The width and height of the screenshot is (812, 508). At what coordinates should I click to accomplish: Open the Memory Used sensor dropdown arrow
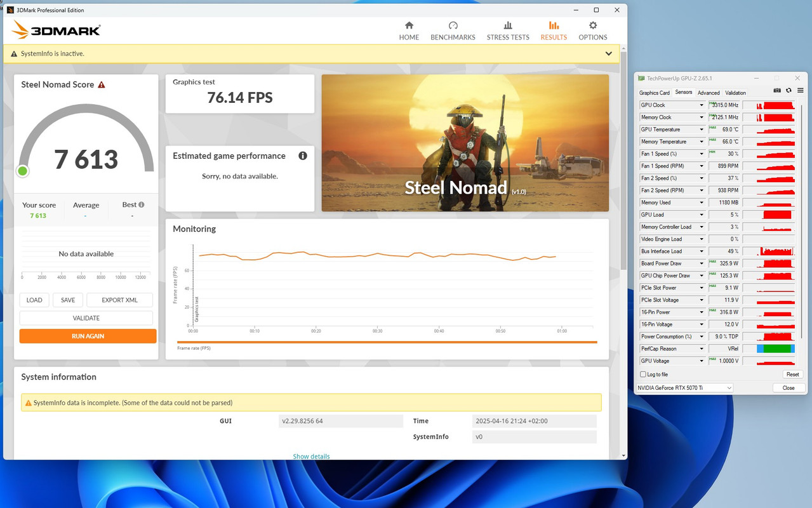pyautogui.click(x=702, y=203)
